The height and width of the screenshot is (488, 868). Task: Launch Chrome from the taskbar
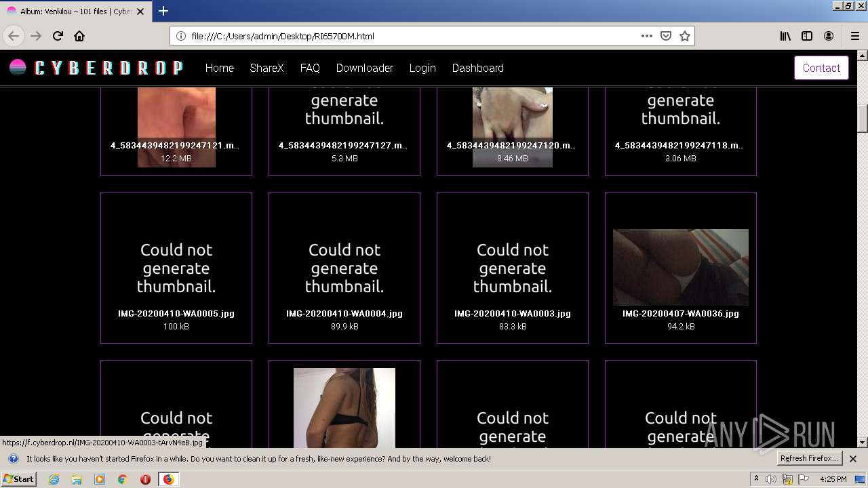tap(123, 479)
